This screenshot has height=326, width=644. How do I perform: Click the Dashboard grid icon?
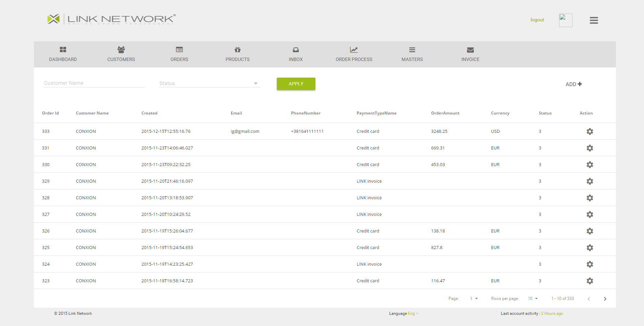63,50
